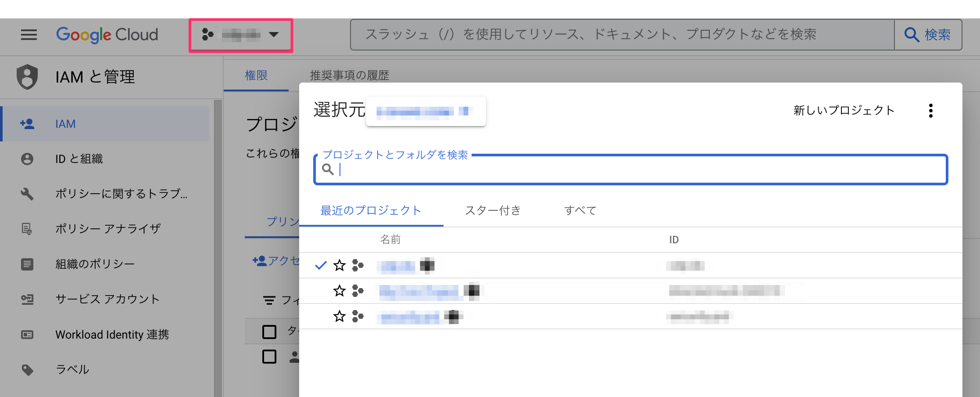Click the magnifier icon in 検索 button
The image size is (980, 397).
(912, 35)
